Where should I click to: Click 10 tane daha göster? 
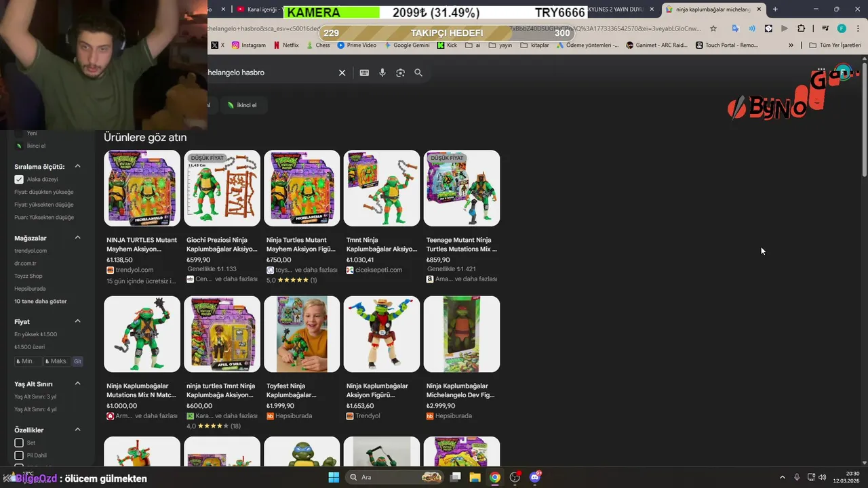coord(41,301)
